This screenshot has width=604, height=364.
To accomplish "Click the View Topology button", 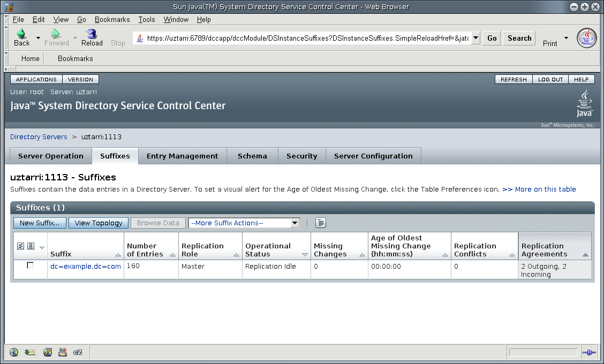I will (x=98, y=223).
